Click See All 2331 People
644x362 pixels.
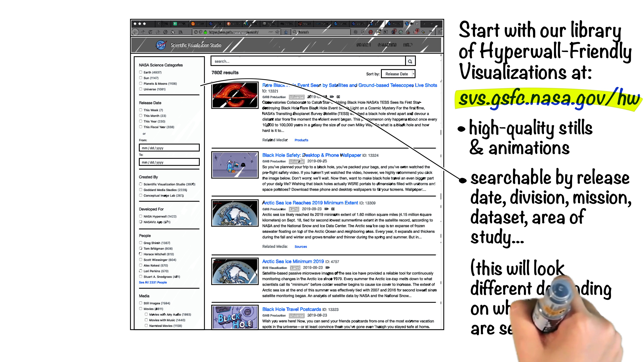tap(153, 282)
